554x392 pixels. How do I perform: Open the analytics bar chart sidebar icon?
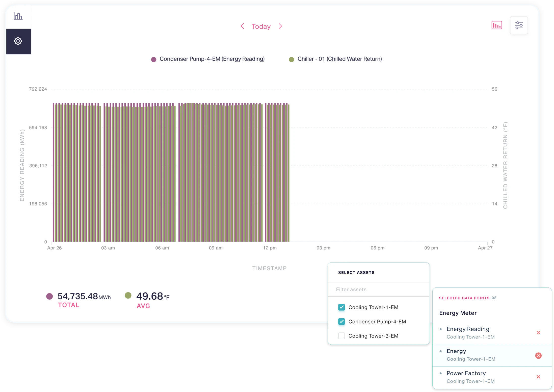point(18,16)
